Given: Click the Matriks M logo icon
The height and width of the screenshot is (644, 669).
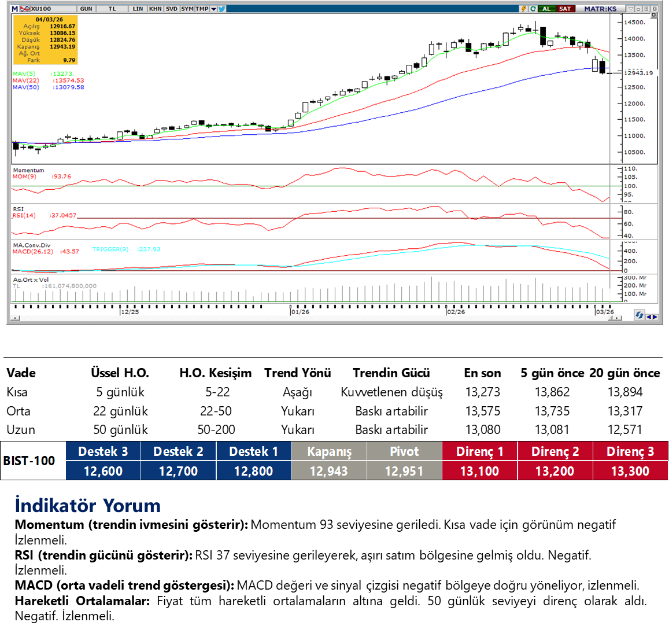Looking at the screenshot, I should point(14,9).
